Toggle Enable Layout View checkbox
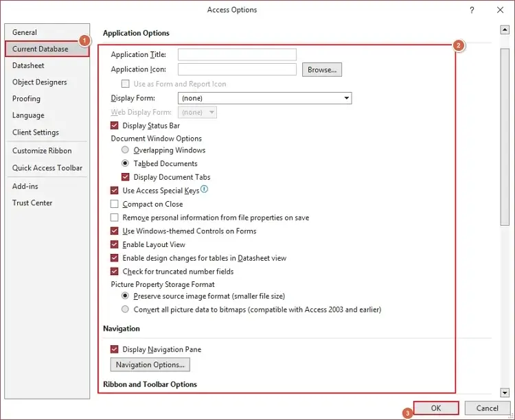Screen dimensions: 515x420 [114, 244]
